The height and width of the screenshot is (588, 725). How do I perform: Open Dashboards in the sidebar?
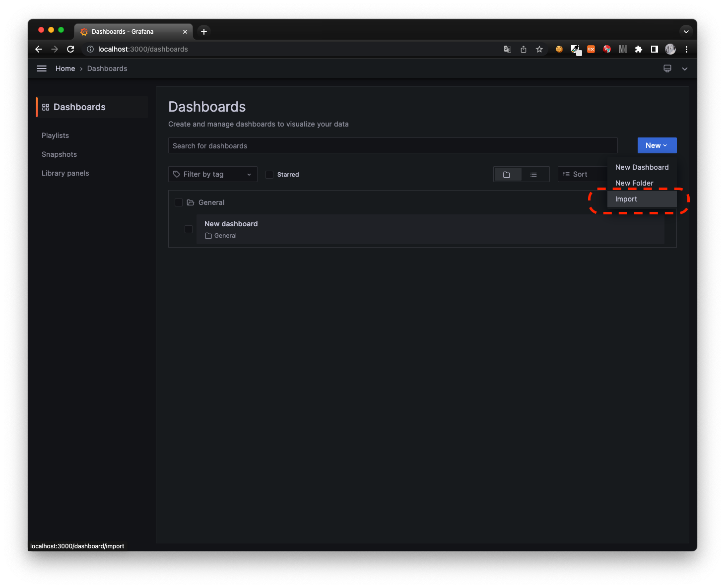point(92,107)
